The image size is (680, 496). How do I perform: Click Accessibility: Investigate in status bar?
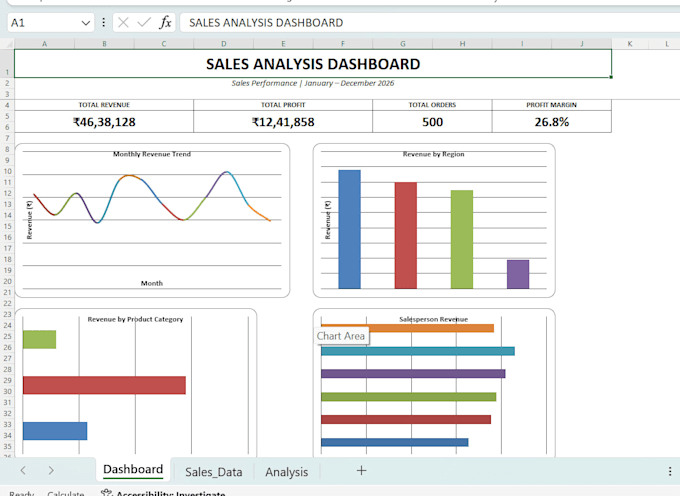(163, 493)
